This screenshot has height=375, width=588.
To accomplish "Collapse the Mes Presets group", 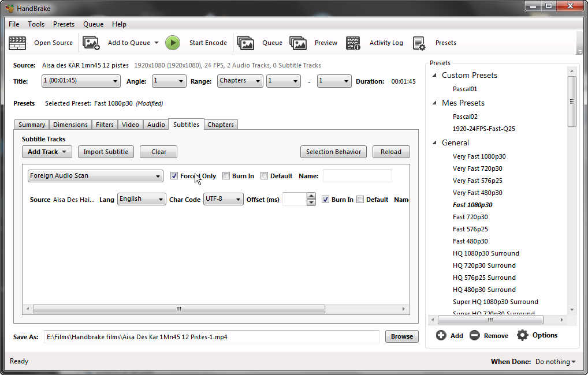I will pyautogui.click(x=434, y=103).
